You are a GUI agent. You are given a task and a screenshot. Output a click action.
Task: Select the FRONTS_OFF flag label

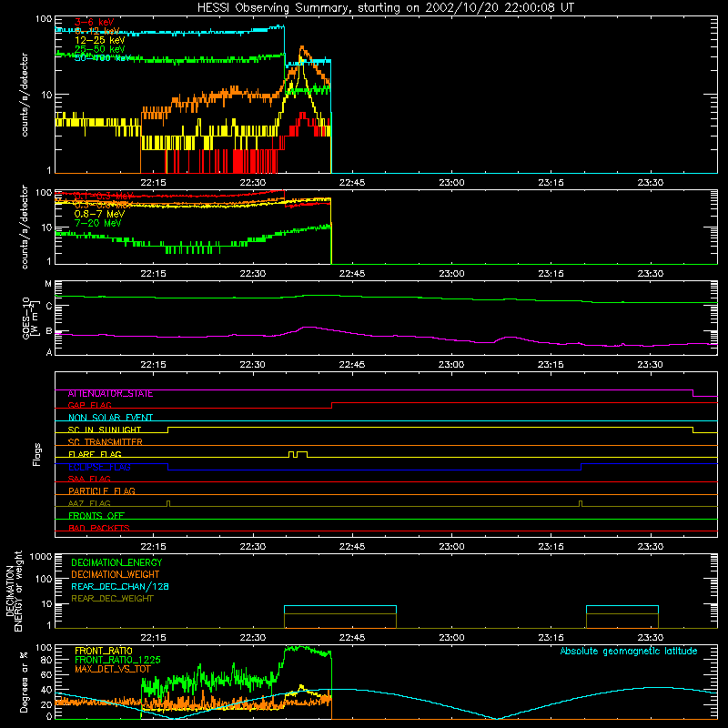[96, 516]
